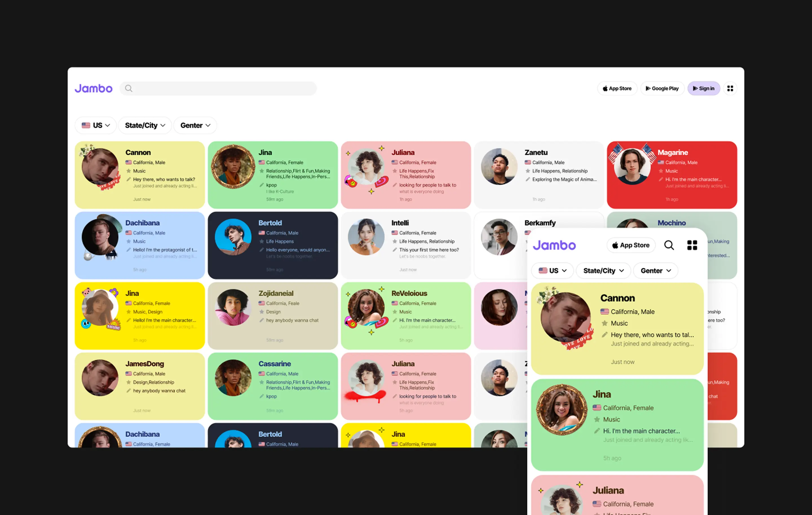Open the mobile Genter filter dropdown
Viewport: 812px width, 515px height.
[655, 271]
